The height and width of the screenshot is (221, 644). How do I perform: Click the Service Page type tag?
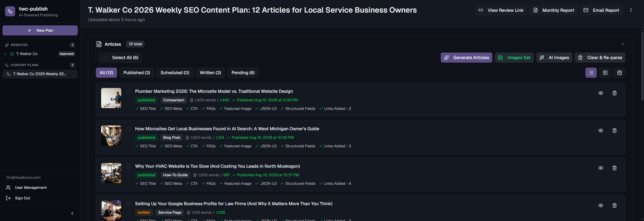(x=170, y=212)
